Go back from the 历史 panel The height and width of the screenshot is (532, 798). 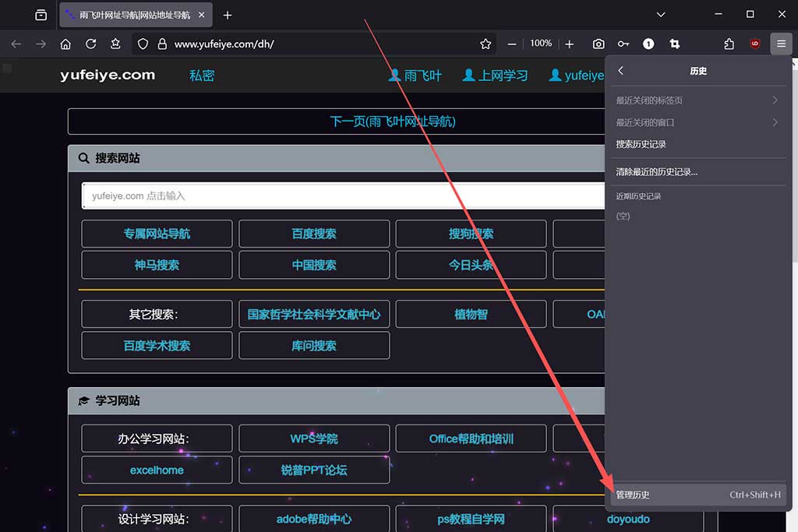620,71
